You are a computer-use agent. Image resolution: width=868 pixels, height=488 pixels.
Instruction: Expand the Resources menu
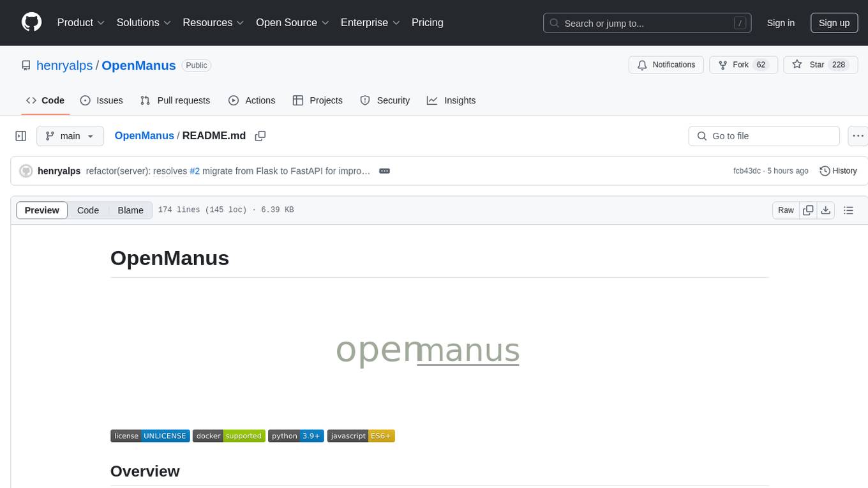[213, 22]
